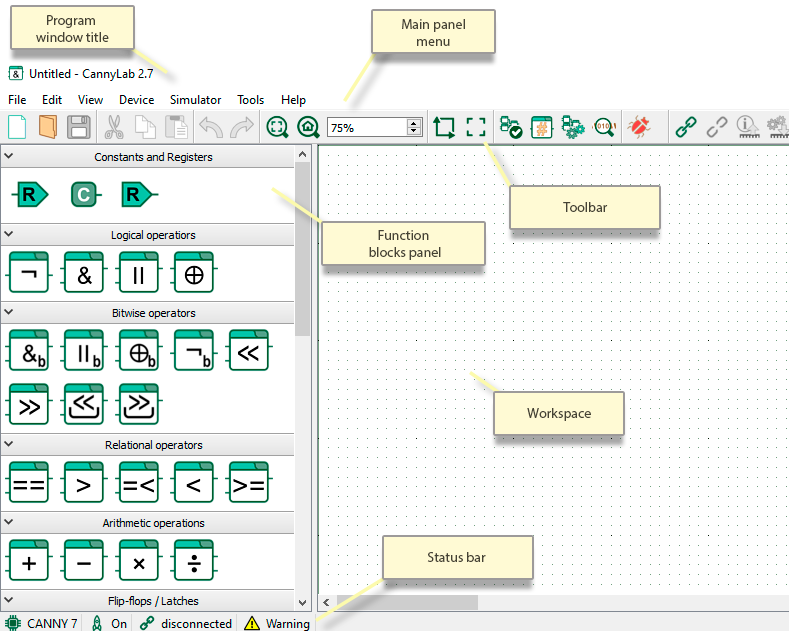Select the constant C block
Image resolution: width=789 pixels, height=631 pixels.
pyautogui.click(x=85, y=195)
